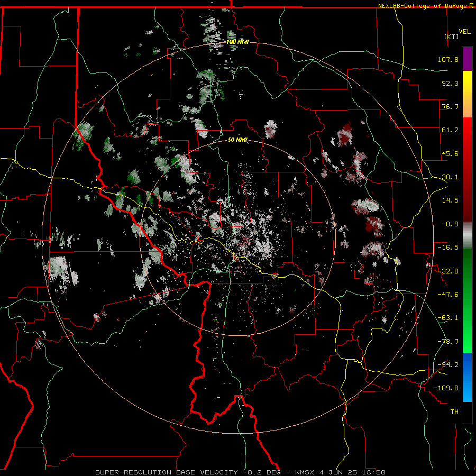Click the 4 JUN 25 18:50 timestamp

352,472
